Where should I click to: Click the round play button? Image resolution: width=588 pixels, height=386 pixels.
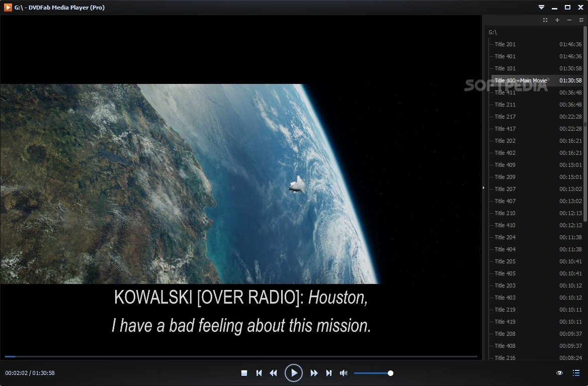[x=294, y=373]
